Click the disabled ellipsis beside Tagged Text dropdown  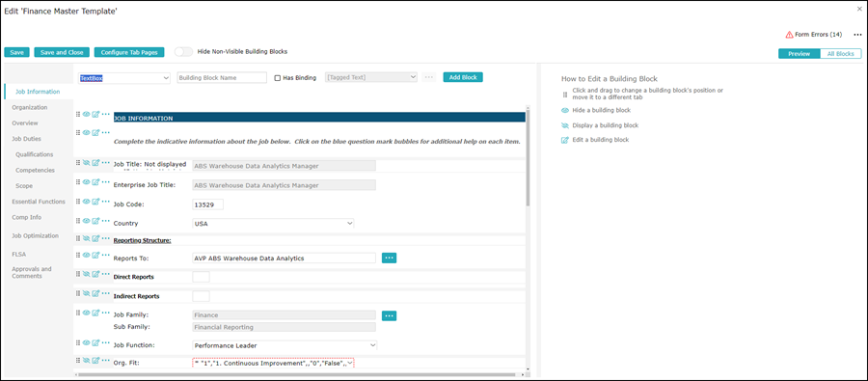(428, 77)
